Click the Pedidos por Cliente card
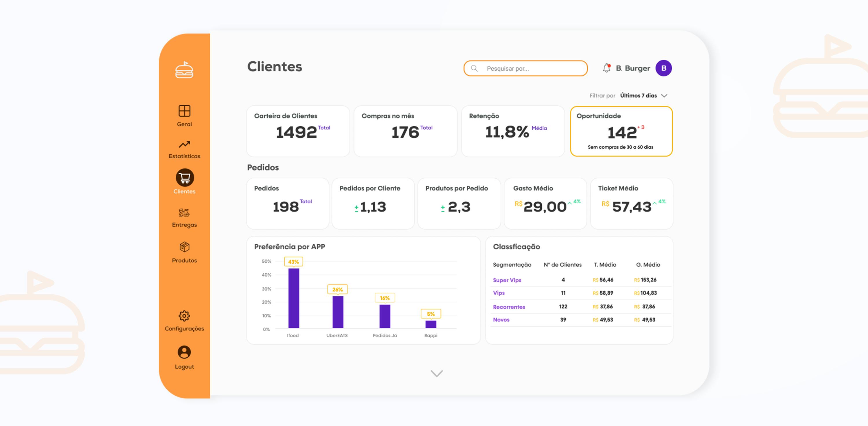Screen dimensions: 868x426 click(x=373, y=204)
